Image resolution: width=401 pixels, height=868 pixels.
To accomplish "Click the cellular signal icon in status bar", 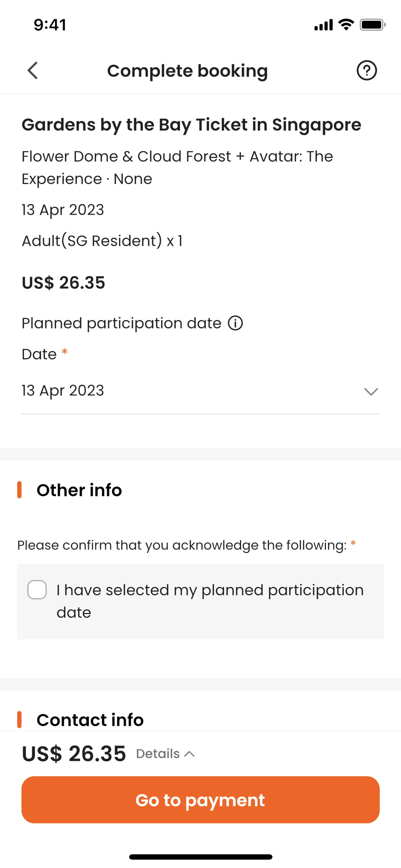I will point(323,25).
